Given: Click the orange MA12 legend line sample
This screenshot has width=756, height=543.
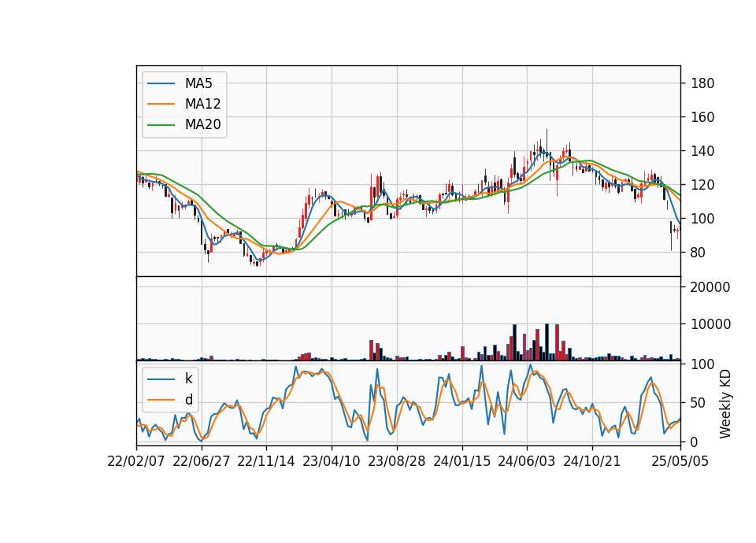Looking at the screenshot, I should [161, 104].
